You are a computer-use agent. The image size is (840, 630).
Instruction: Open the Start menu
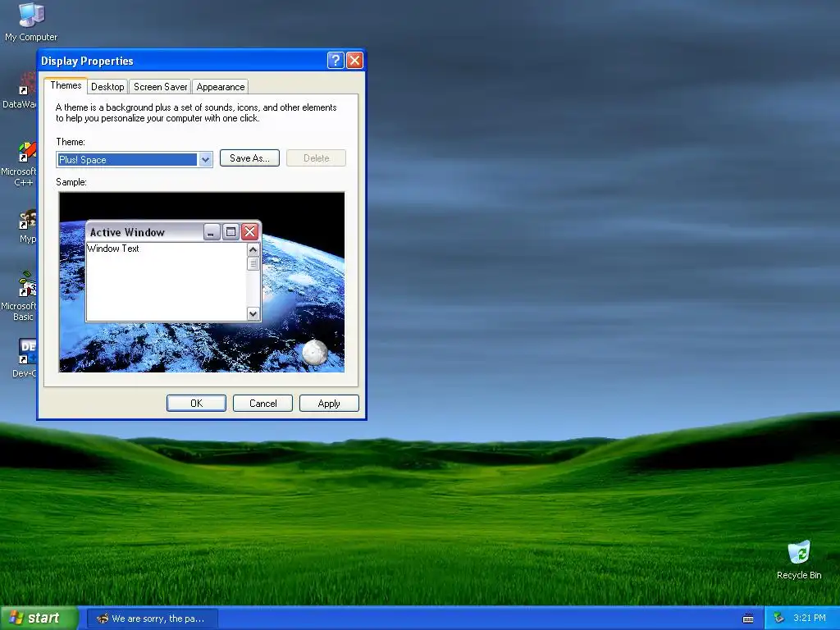click(x=39, y=619)
